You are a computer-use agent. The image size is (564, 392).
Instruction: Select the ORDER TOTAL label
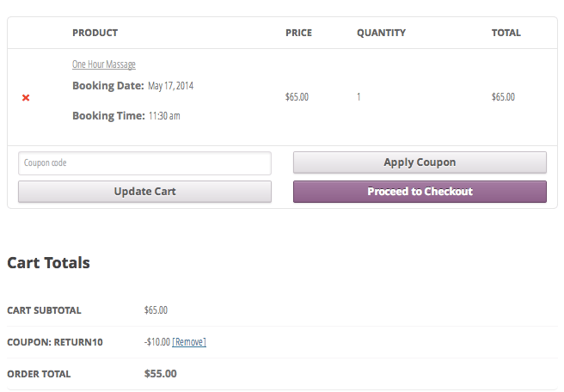pyautogui.click(x=39, y=374)
